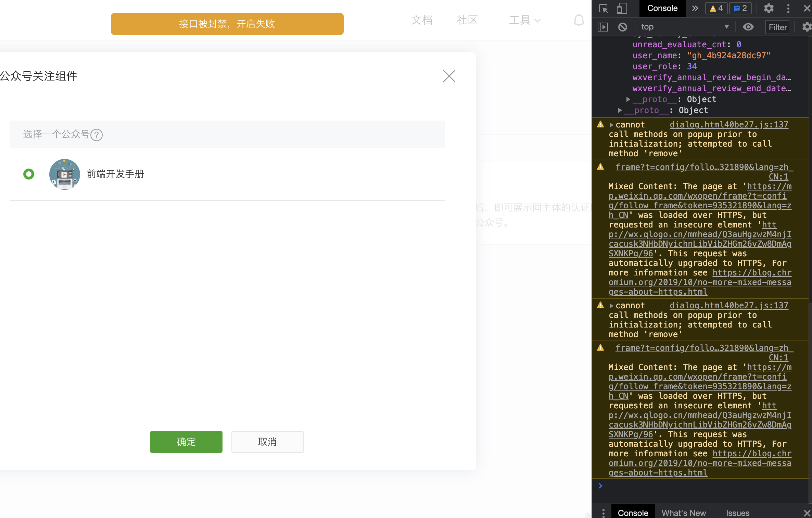Click the help question mark icon

click(97, 135)
